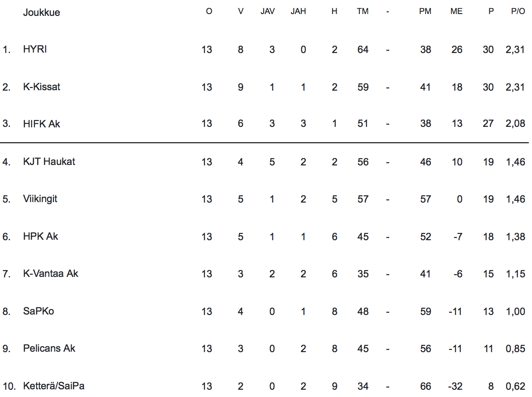The image size is (532, 397).
Task: Click the P/O column header
Action: pos(518,12)
